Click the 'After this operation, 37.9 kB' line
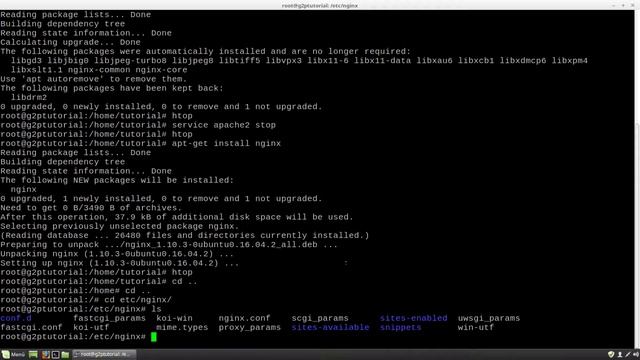640x360 pixels. click(x=177, y=217)
